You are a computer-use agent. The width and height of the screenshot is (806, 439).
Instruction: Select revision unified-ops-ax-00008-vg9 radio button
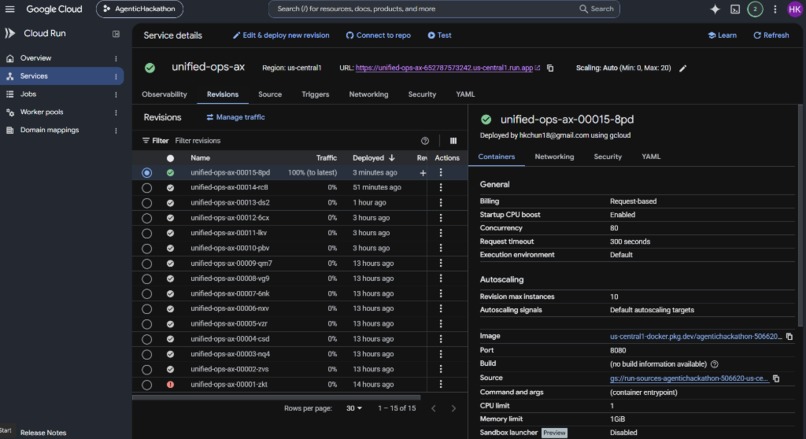point(146,279)
